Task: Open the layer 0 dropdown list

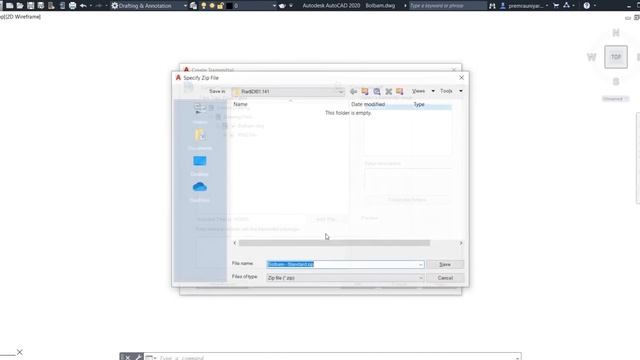Action: [274, 6]
